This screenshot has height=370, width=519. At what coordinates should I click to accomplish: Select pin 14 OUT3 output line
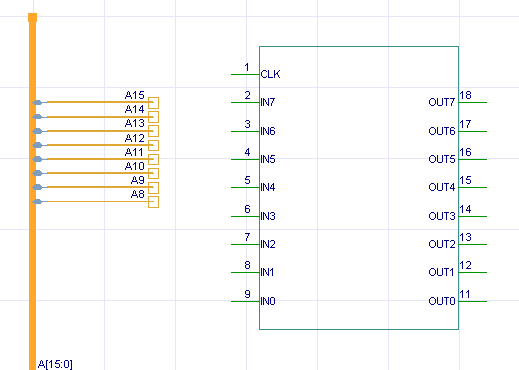473,216
